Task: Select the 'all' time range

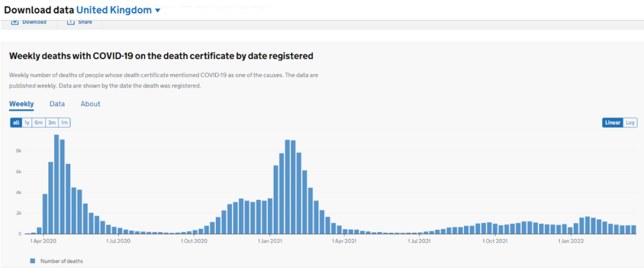Action: coord(16,123)
